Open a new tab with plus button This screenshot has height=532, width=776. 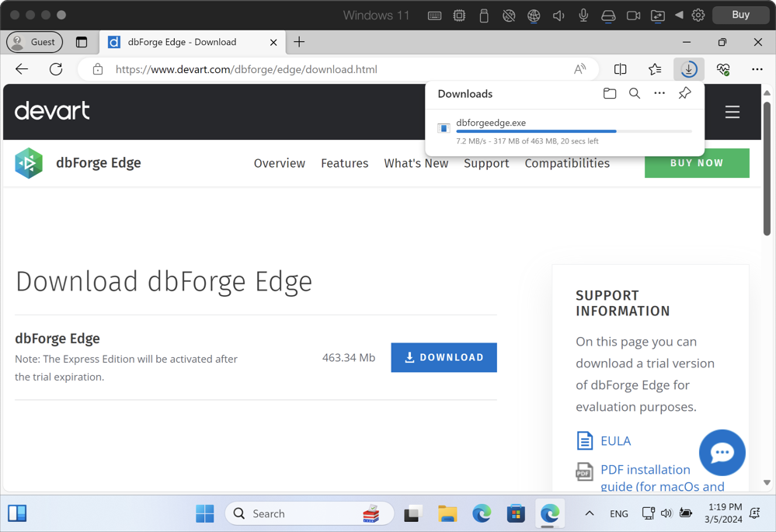pos(299,42)
